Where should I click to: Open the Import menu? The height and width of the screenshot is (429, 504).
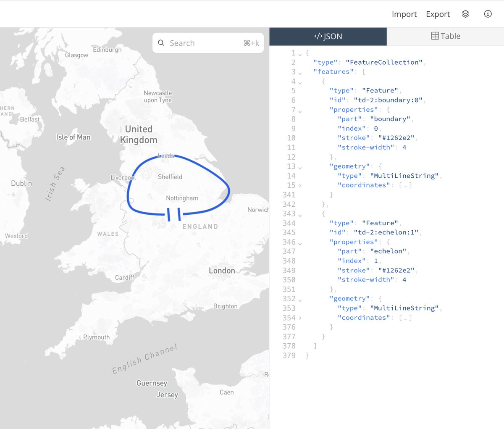pos(404,14)
